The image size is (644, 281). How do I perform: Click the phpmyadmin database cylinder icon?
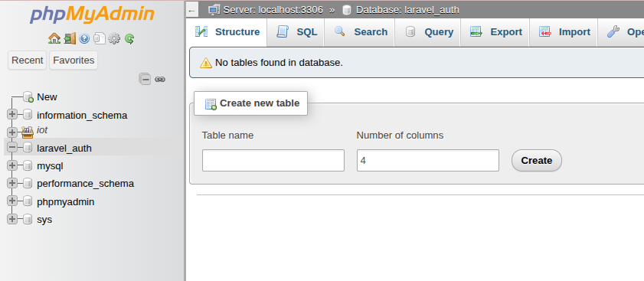[28, 201]
